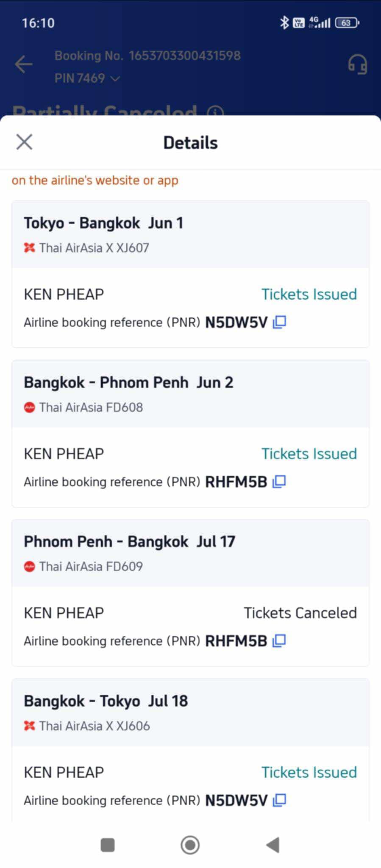Open recent apps with the square button

108,845
